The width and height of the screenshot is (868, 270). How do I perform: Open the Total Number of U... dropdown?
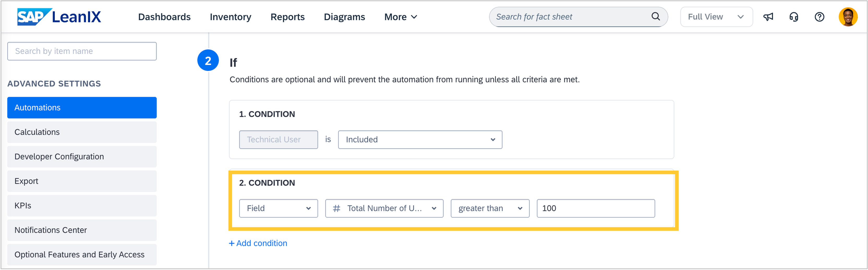tap(384, 208)
